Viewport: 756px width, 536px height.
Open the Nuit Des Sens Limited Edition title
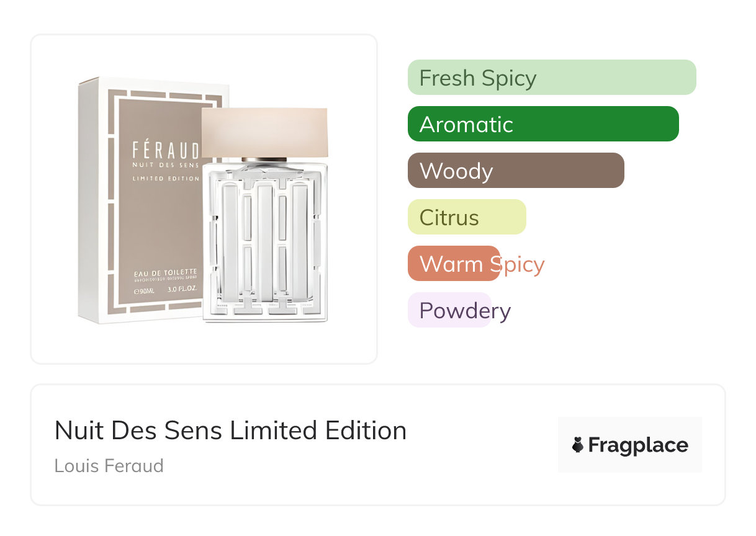[230, 431]
